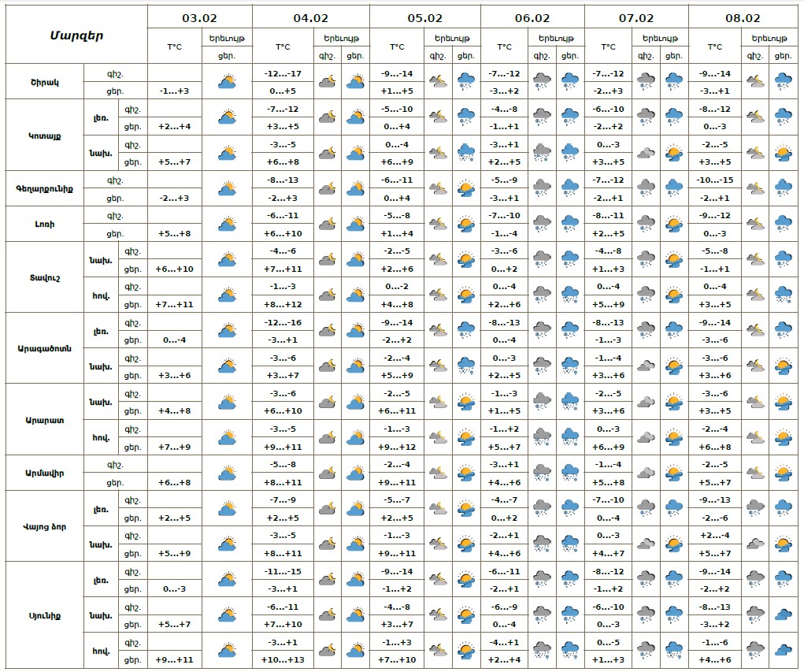The image size is (804, 672).
Task: Click the Երևույթ header under 04.02
Action: [341, 38]
